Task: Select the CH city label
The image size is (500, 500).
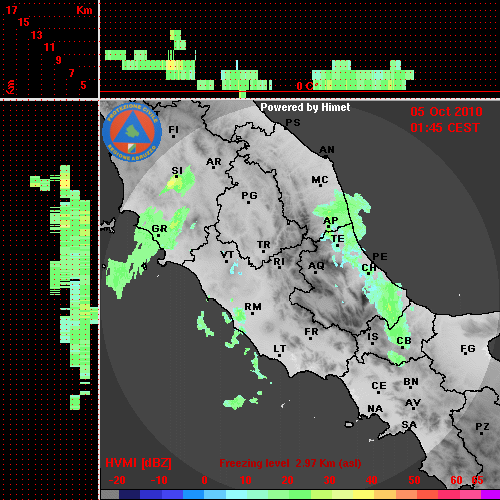Action: tap(369, 268)
